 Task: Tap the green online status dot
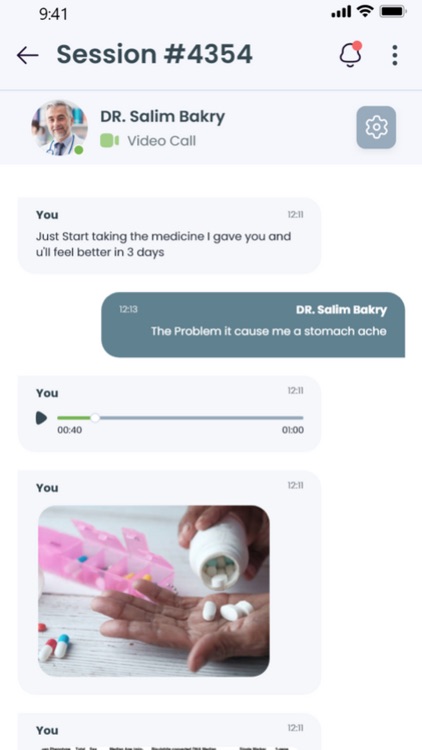pyautogui.click(x=79, y=150)
